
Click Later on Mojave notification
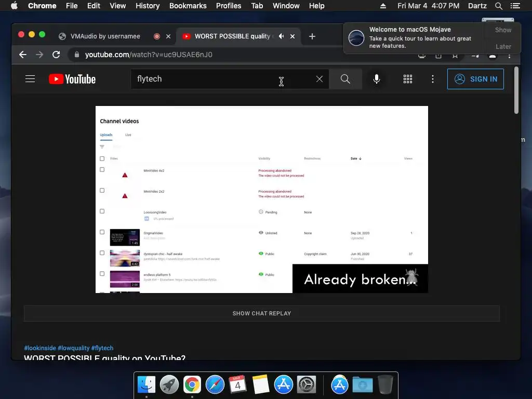click(503, 46)
